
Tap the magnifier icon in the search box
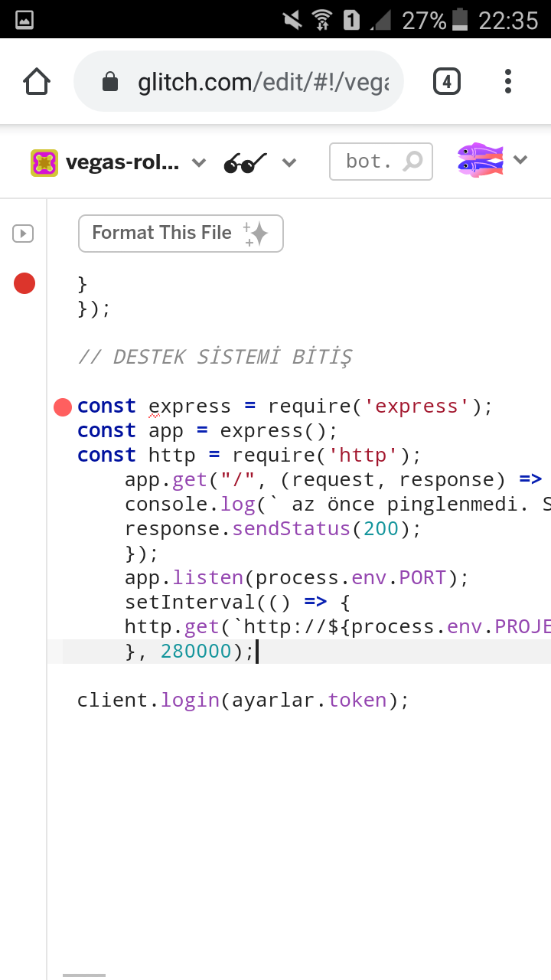click(x=413, y=162)
